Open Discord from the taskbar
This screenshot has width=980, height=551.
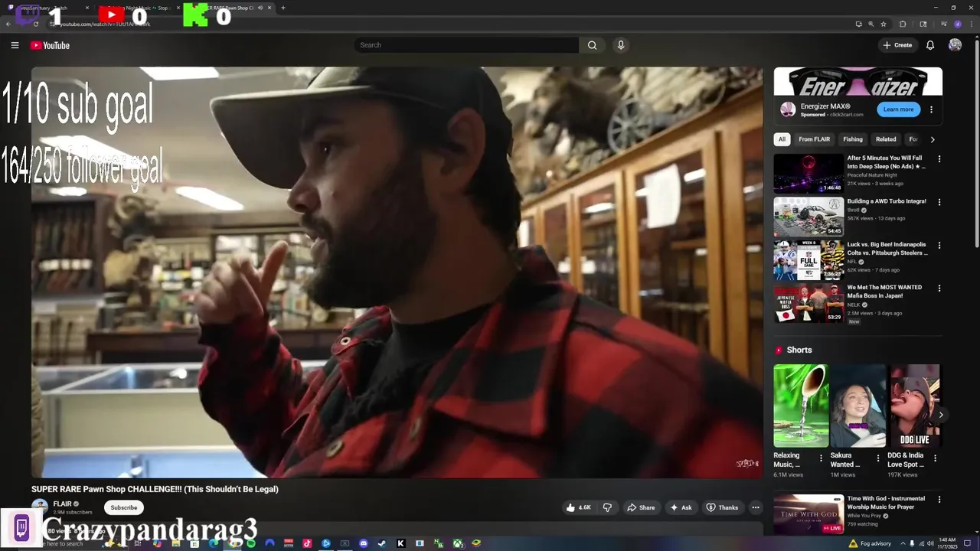(x=364, y=543)
